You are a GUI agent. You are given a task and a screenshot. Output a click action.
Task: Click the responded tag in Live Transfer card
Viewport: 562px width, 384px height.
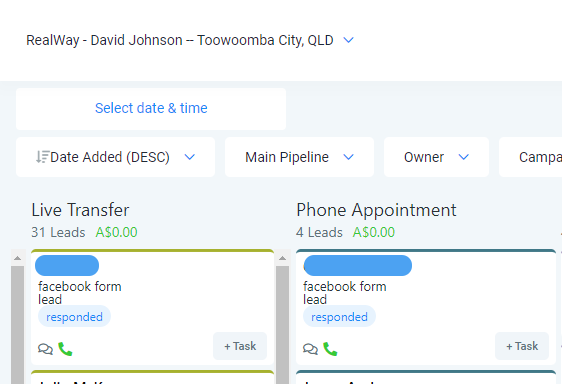point(74,317)
